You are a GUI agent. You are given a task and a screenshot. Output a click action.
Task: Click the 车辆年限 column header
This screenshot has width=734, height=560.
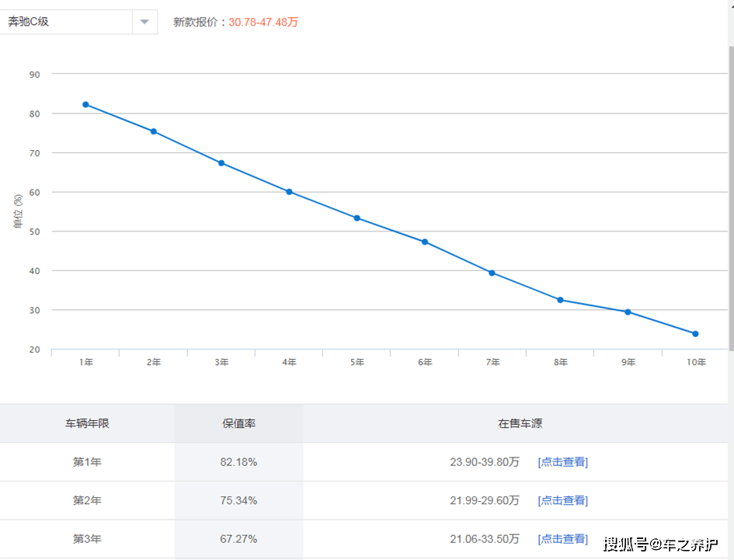click(87, 424)
